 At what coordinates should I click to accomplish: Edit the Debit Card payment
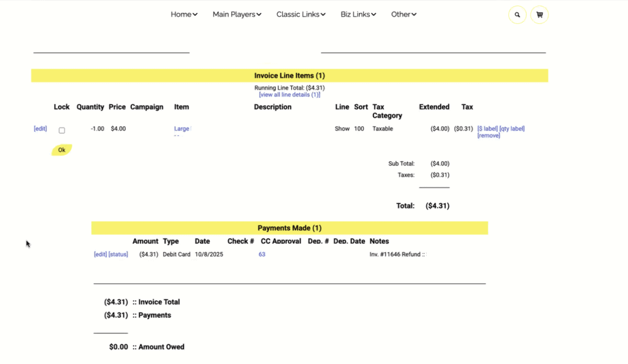pos(100,254)
